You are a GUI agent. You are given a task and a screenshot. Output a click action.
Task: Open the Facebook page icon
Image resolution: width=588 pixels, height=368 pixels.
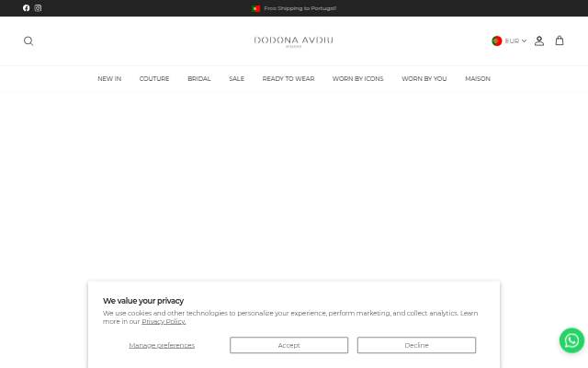pyautogui.click(x=27, y=8)
